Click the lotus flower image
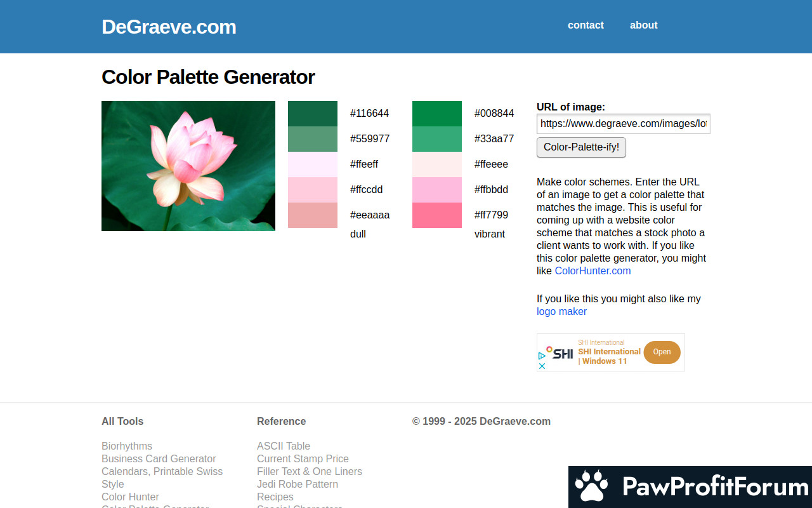 [x=188, y=166]
